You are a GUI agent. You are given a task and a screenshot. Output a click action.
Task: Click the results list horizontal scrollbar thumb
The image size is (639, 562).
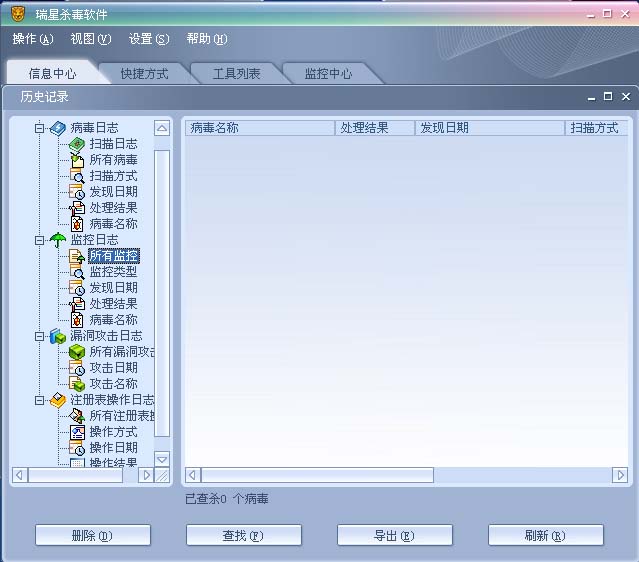click(x=317, y=475)
